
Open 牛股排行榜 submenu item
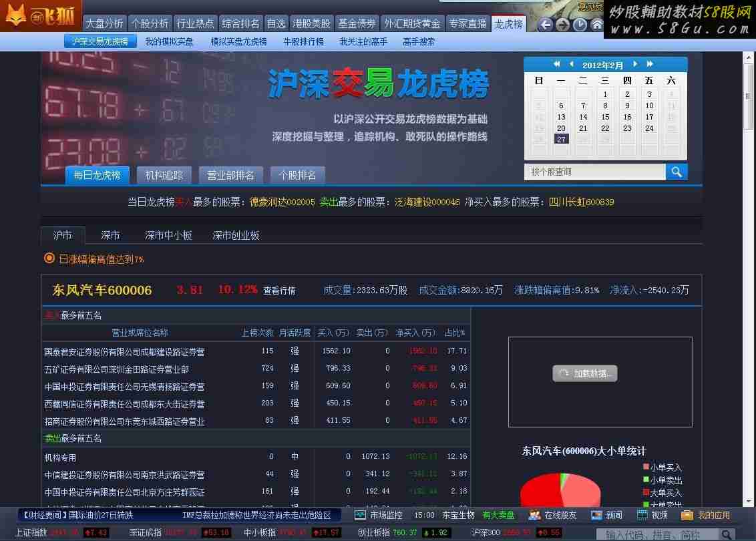[303, 42]
